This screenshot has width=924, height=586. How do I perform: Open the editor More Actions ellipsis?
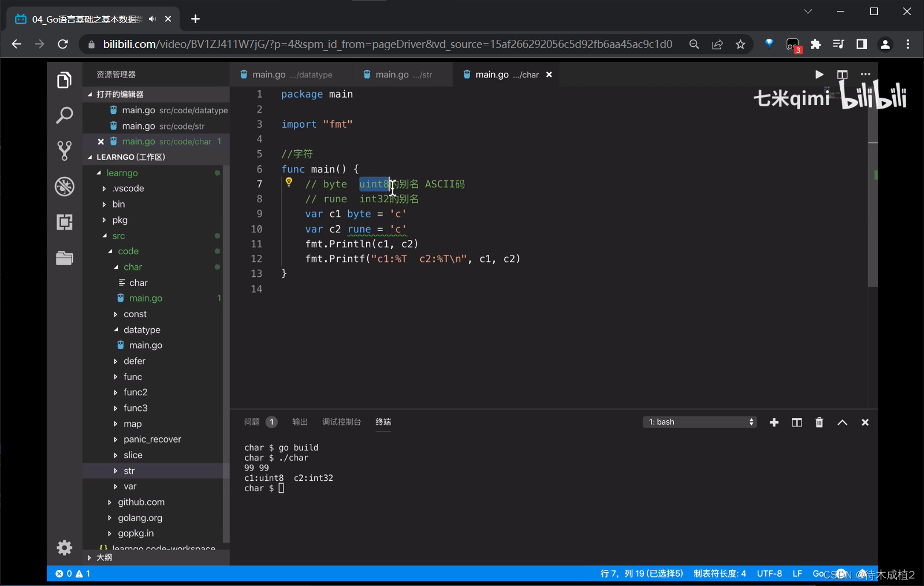[865, 75]
